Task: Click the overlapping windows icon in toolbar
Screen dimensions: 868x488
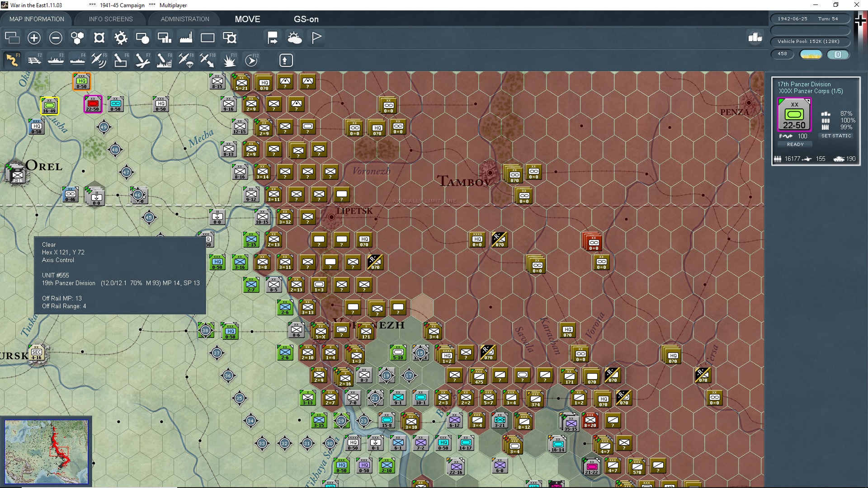Action: [12, 38]
